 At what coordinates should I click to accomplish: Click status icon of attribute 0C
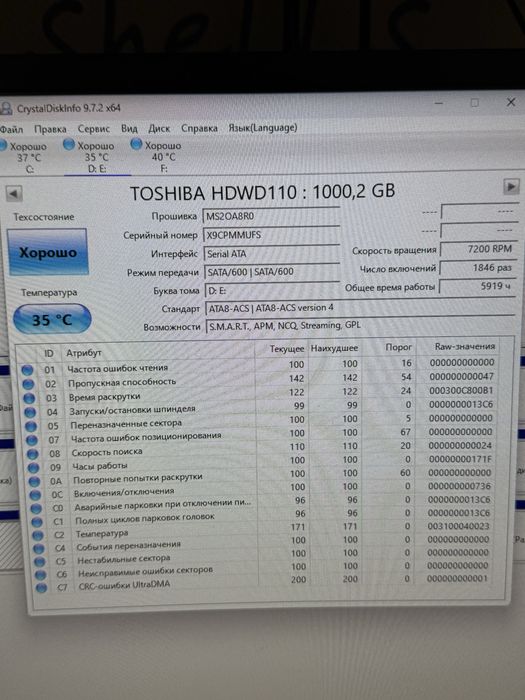tap(35, 495)
